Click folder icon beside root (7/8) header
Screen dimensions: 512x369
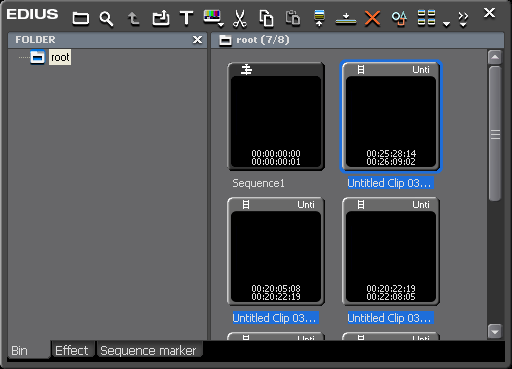click(225, 40)
